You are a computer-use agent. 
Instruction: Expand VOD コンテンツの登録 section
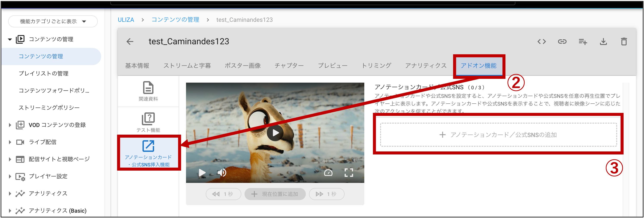tap(10, 125)
